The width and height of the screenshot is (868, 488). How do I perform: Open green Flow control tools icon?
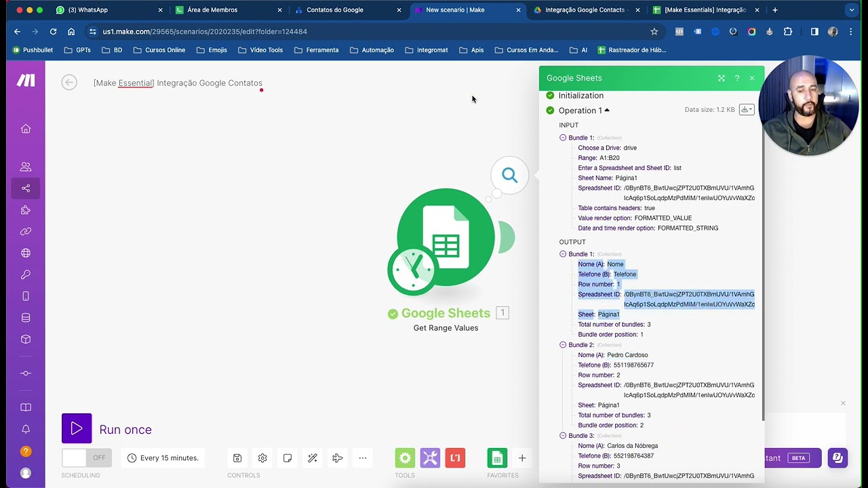[x=405, y=458]
